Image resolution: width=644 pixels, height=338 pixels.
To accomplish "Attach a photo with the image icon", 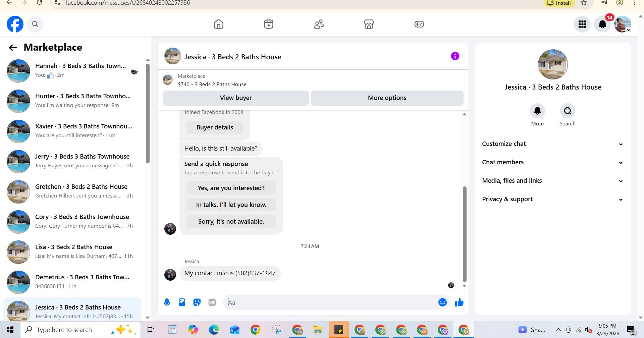I will 182,302.
